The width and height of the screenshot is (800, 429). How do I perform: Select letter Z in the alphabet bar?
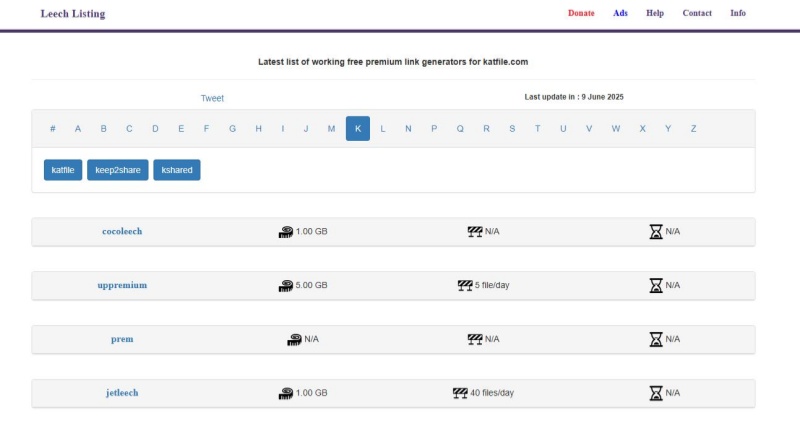tap(693, 129)
